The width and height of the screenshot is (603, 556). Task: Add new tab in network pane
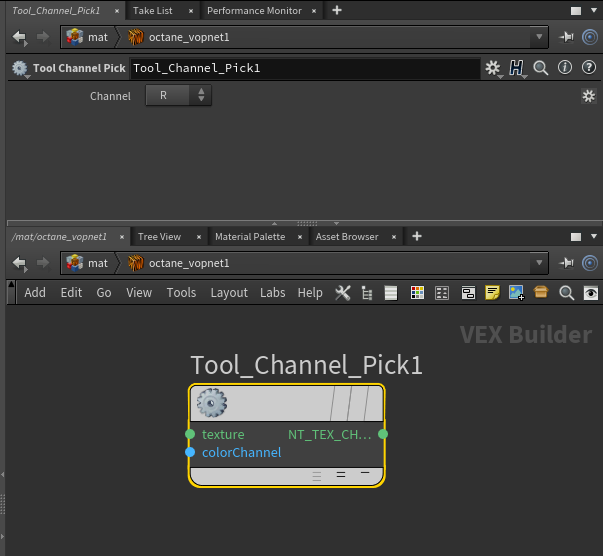417,236
